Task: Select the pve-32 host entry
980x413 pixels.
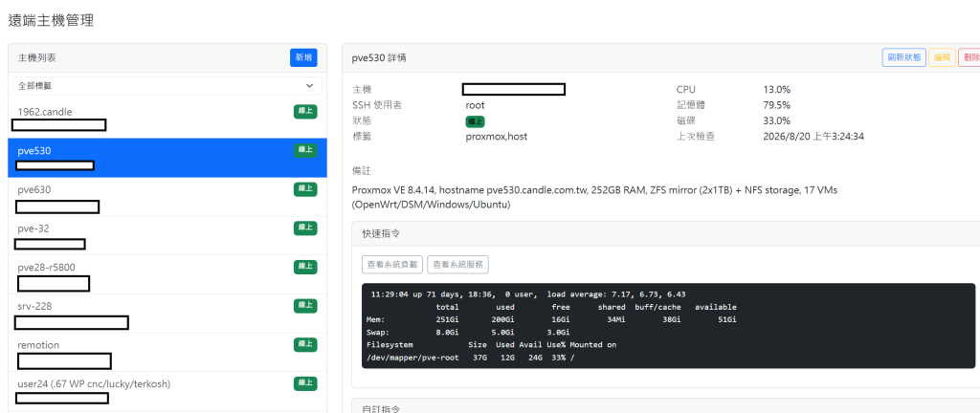Action: [167, 235]
